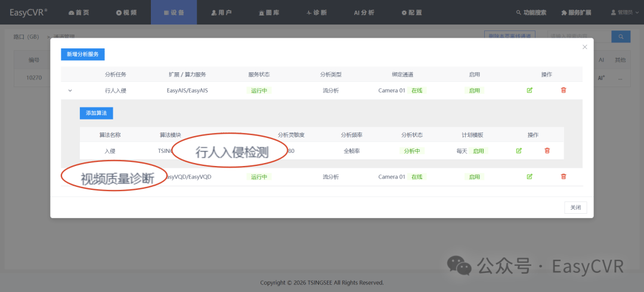Click the 添加算法 button
Image resolution: width=644 pixels, height=292 pixels.
point(96,113)
